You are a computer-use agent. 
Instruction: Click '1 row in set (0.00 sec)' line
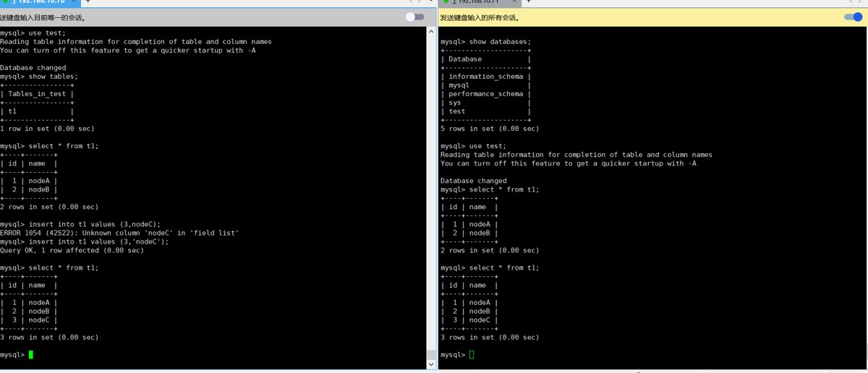[x=47, y=129]
